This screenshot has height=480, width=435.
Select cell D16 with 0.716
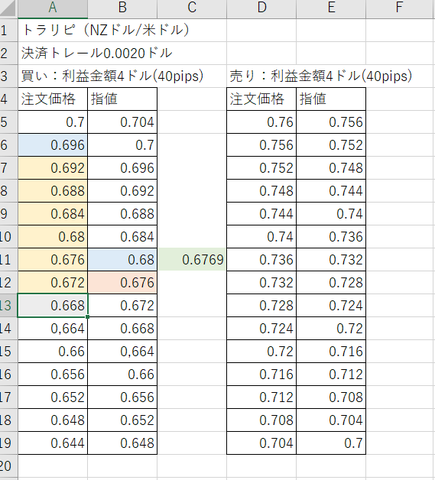262,374
